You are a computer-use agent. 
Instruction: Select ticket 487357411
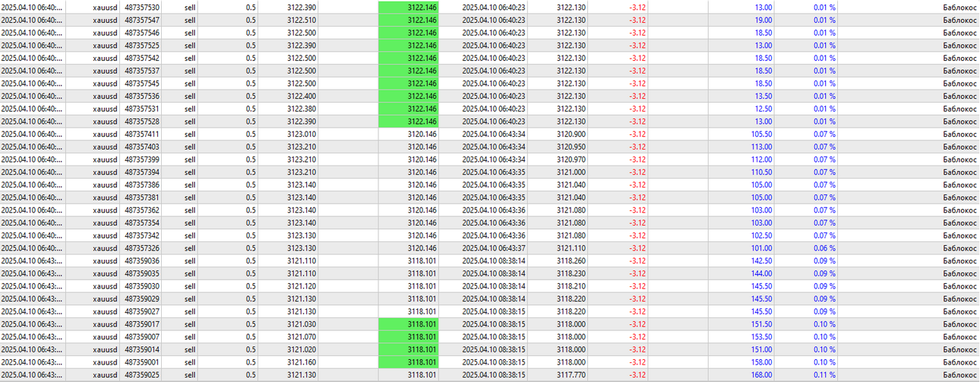142,134
